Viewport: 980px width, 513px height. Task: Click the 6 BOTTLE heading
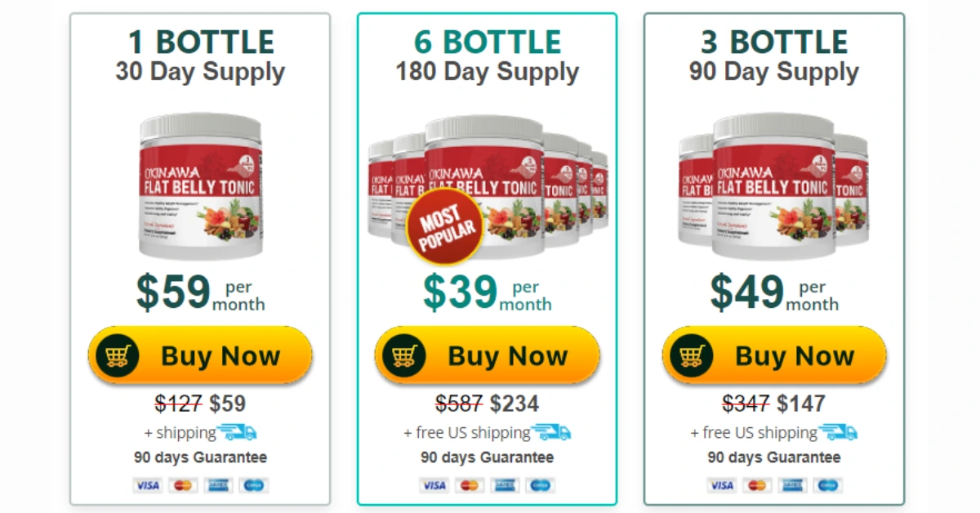coord(488,42)
